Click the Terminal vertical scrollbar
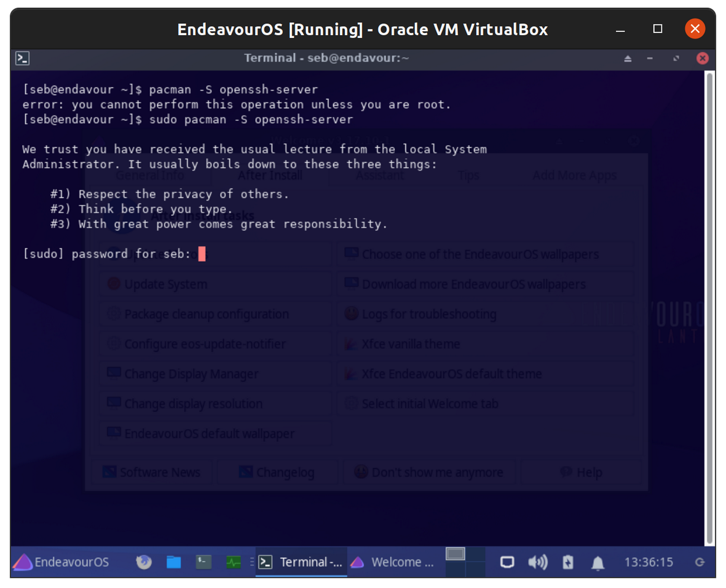The height and width of the screenshot is (588, 726). [x=709, y=306]
